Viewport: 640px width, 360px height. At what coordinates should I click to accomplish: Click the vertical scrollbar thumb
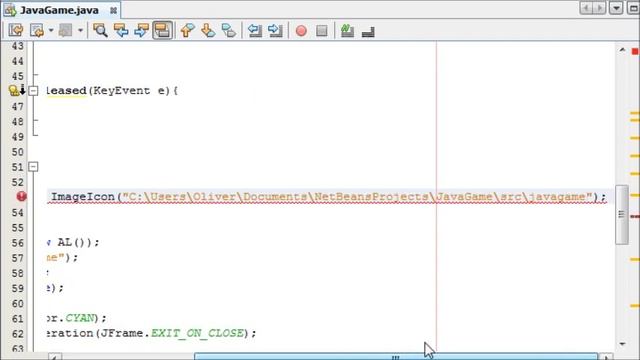(x=622, y=215)
